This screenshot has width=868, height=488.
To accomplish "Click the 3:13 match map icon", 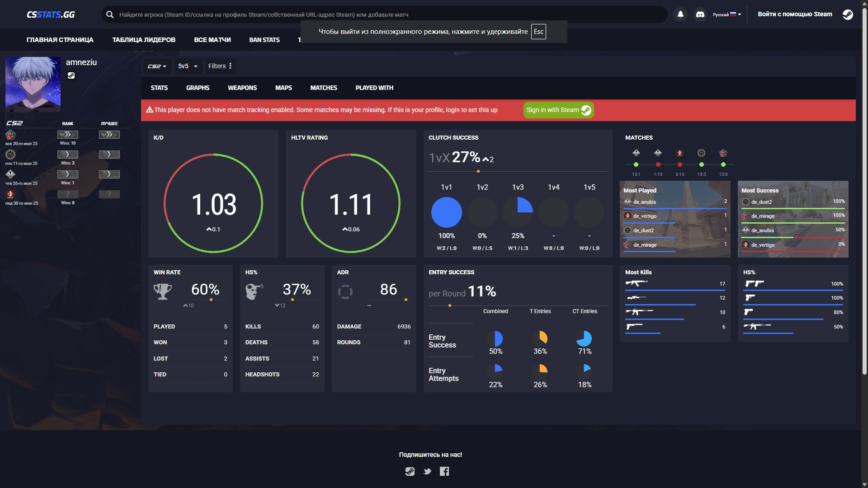I will (679, 153).
